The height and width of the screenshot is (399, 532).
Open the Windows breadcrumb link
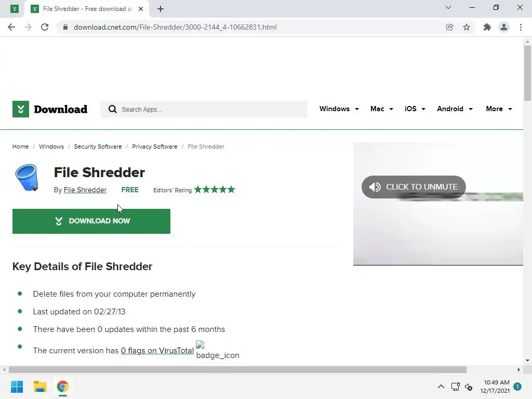tap(51, 147)
